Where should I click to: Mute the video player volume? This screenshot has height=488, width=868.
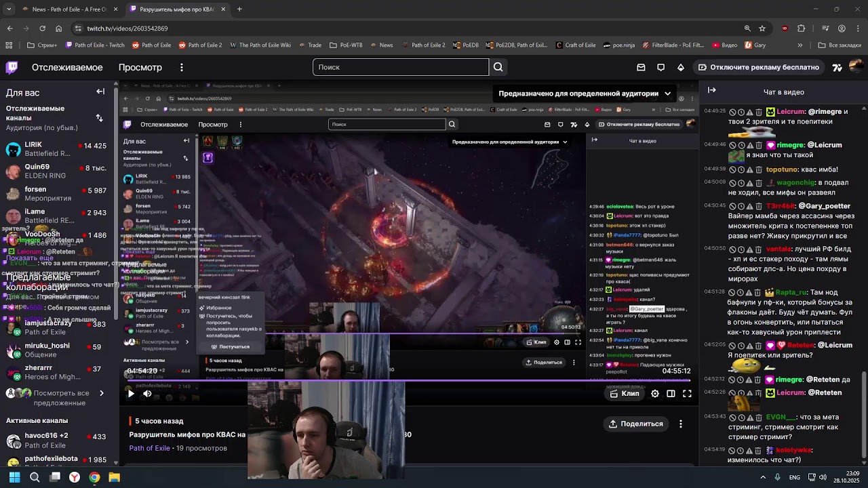coord(148,394)
